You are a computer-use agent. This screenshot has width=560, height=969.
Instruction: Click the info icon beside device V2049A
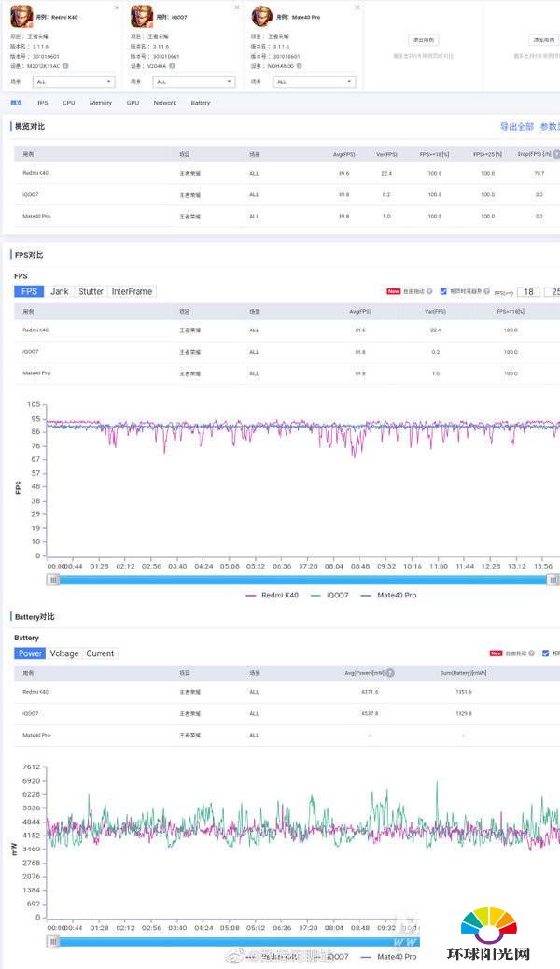click(x=172, y=66)
